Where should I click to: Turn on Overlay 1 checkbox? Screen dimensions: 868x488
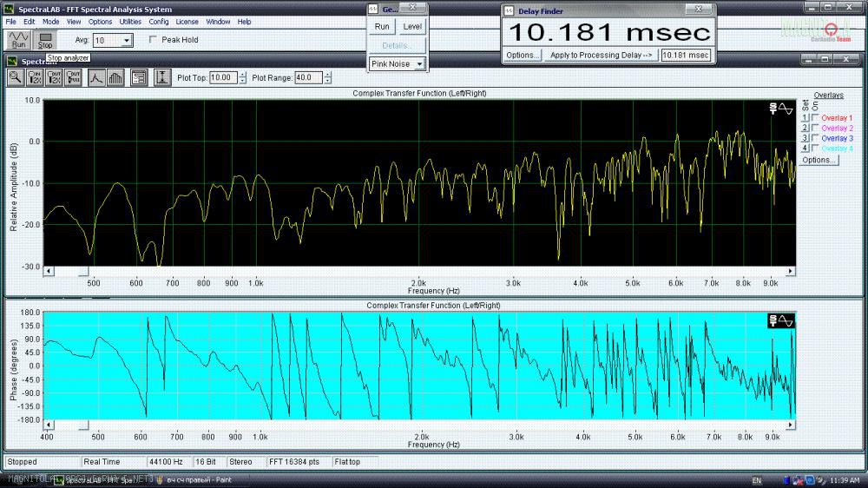click(815, 118)
